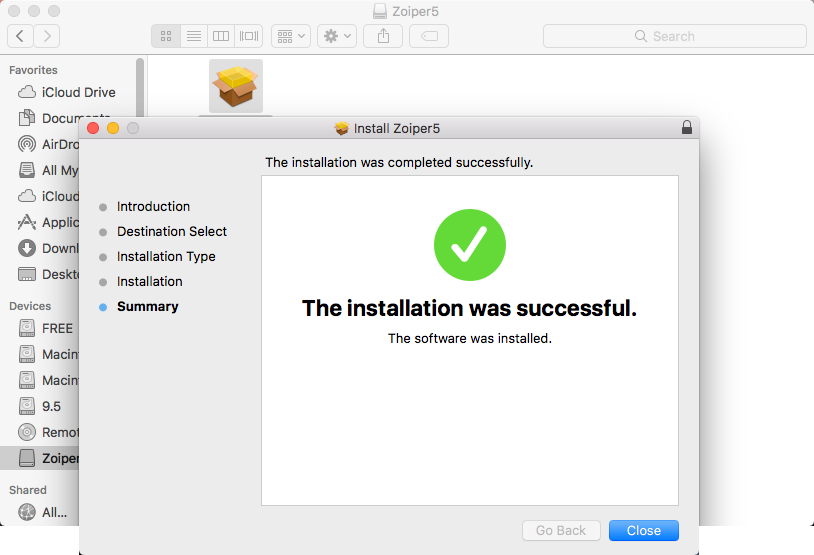The width and height of the screenshot is (814, 555).
Task: Go back in Finder history
Action: (21, 36)
